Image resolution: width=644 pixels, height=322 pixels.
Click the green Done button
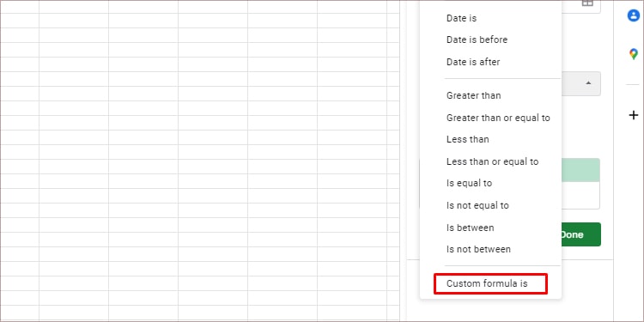pos(580,234)
